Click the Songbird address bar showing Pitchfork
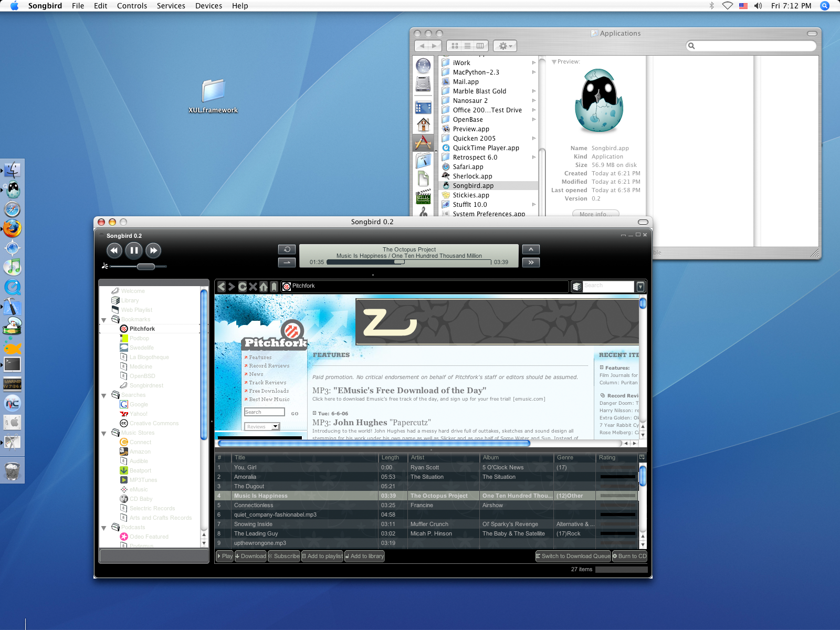 425,286
